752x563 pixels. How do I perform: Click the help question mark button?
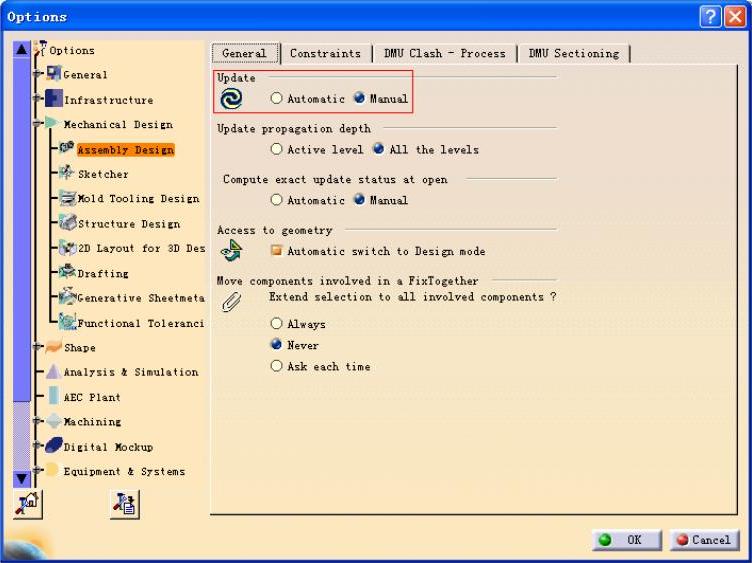coord(710,17)
